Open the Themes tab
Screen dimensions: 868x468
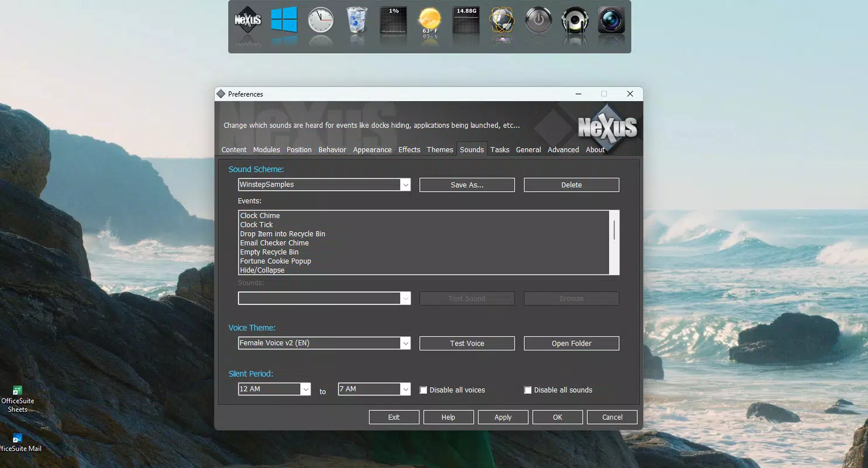point(440,150)
